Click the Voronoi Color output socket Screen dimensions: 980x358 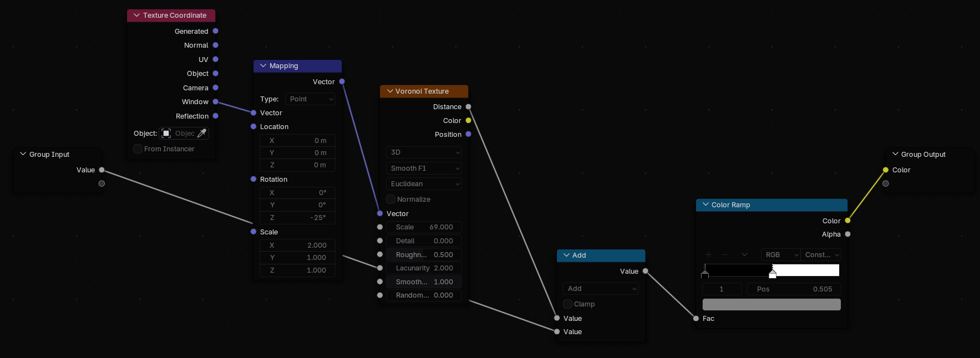click(469, 120)
